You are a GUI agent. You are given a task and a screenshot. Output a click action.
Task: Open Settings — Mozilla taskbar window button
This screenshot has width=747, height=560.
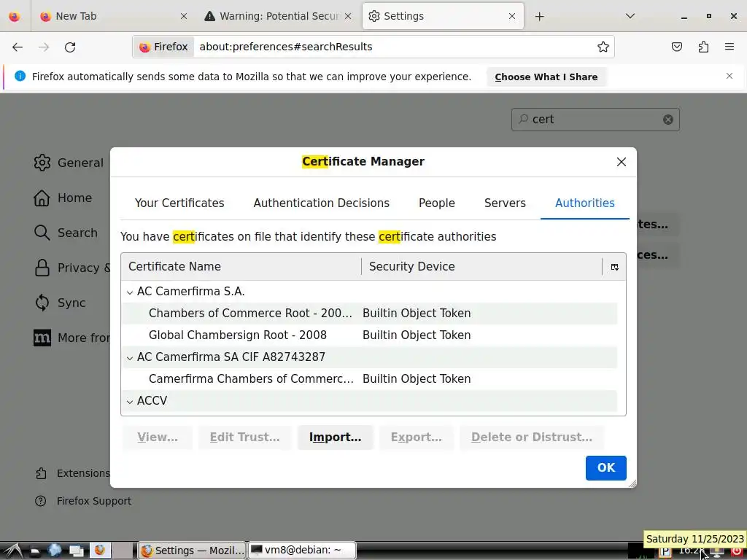click(x=192, y=551)
